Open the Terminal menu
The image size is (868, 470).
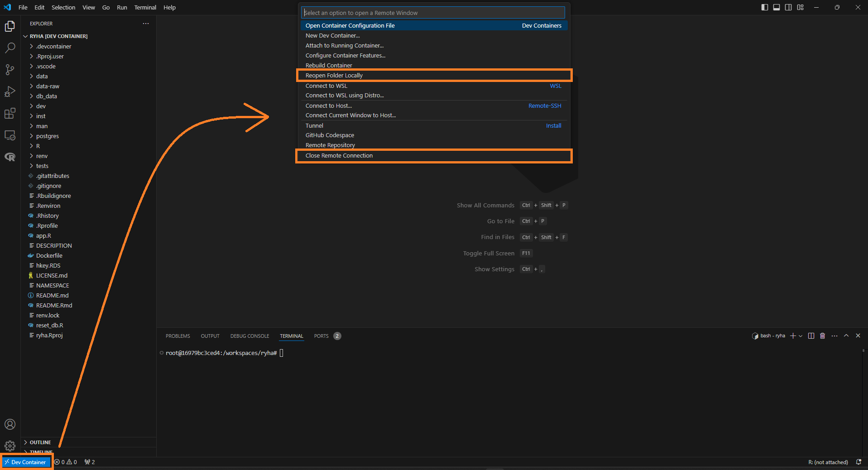145,7
